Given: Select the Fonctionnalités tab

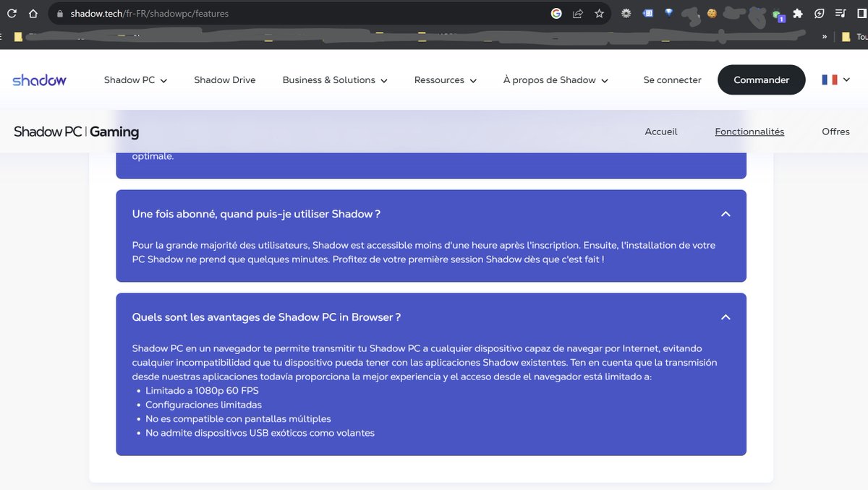Looking at the screenshot, I should [x=749, y=132].
